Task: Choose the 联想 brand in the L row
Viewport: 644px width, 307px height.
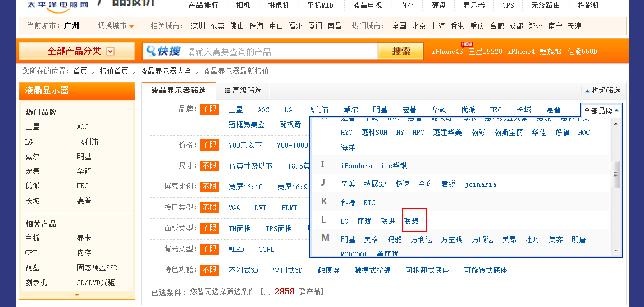Action: 411,222
